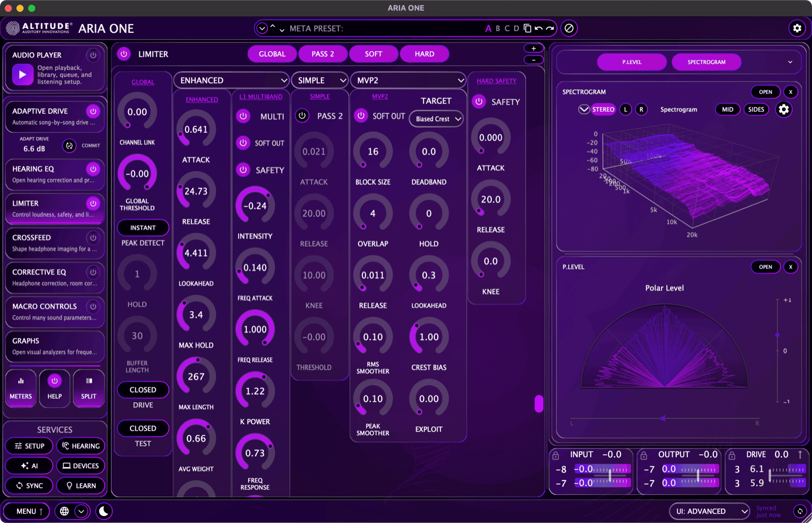
Task: Select the P.LEVEL tab
Action: [x=632, y=62]
